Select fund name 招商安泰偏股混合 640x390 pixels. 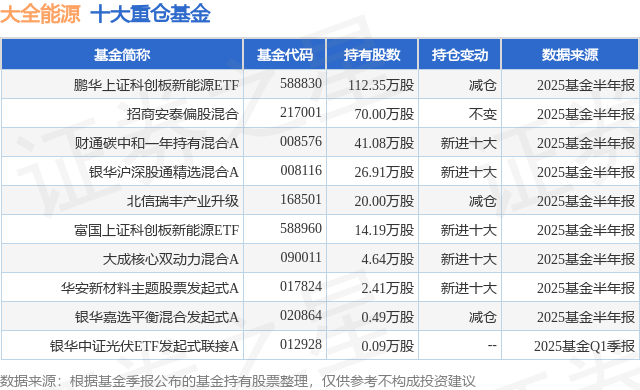point(182,114)
